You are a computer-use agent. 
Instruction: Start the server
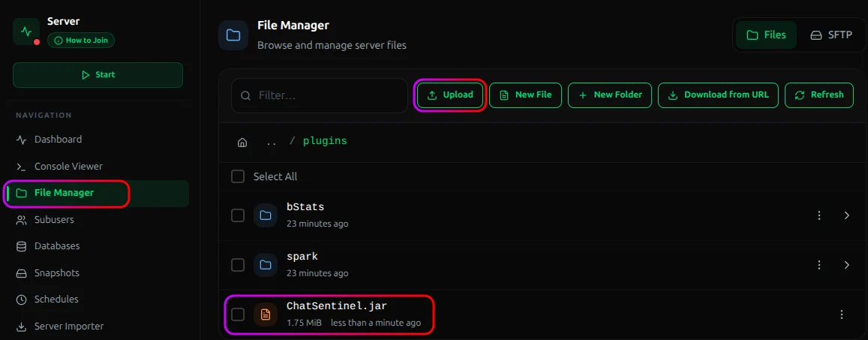point(98,75)
